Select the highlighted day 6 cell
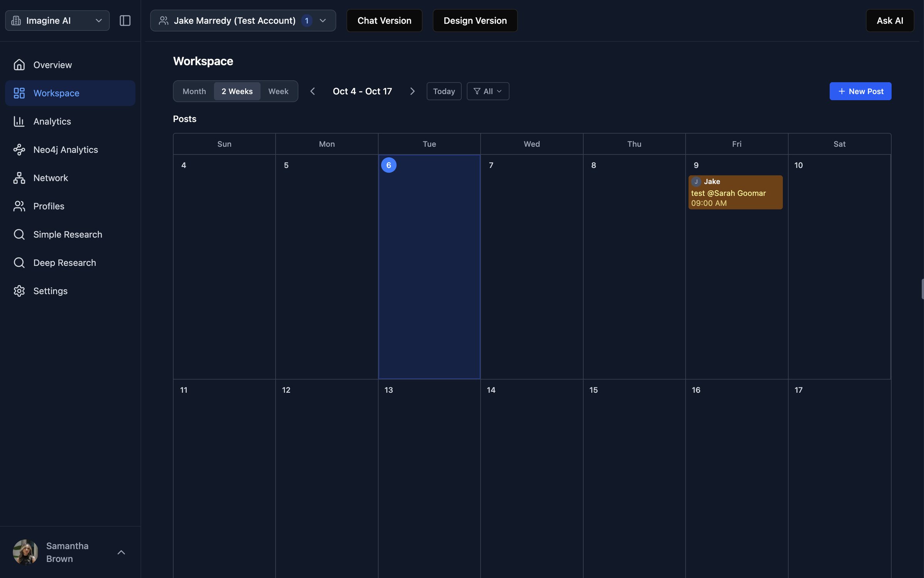Image resolution: width=924 pixels, height=578 pixels. [429, 267]
